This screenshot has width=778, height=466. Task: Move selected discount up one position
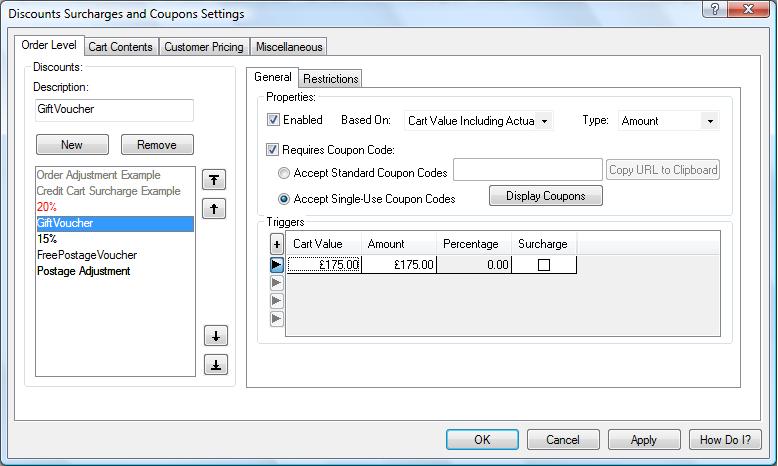click(x=215, y=209)
